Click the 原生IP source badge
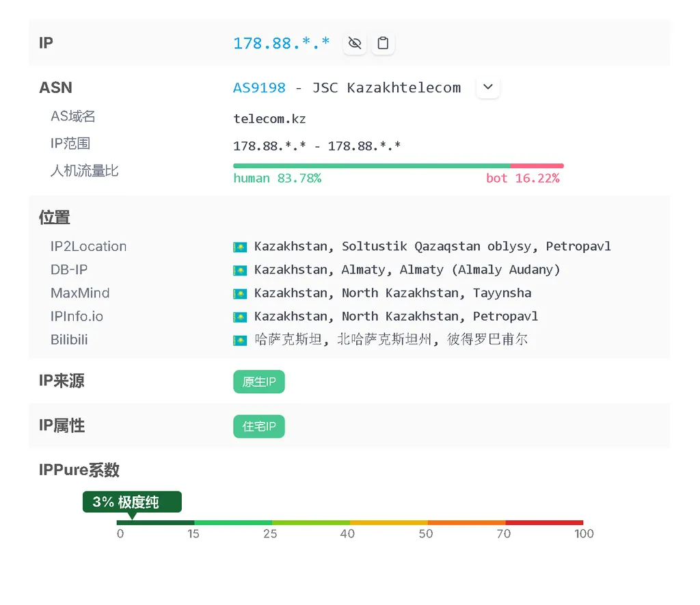The height and width of the screenshot is (605, 700). [258, 381]
